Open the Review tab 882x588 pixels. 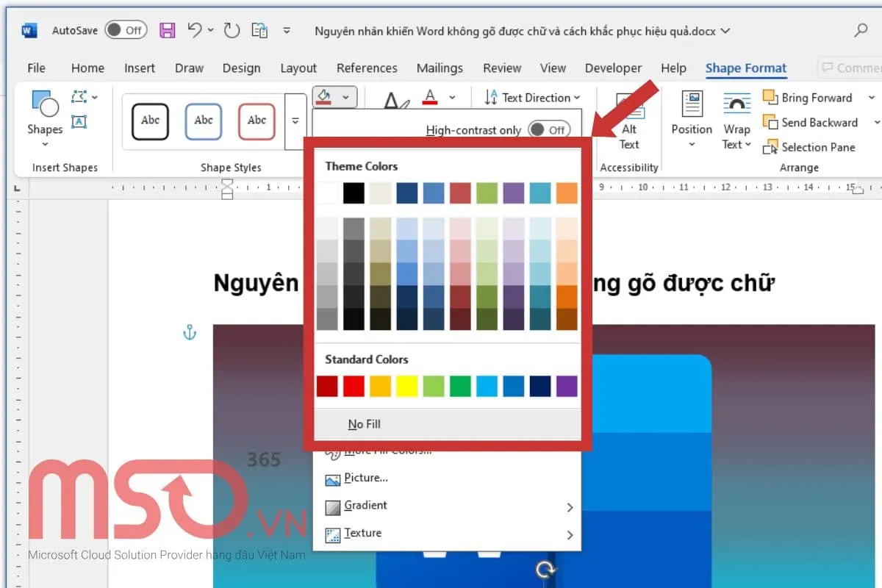pyautogui.click(x=502, y=68)
